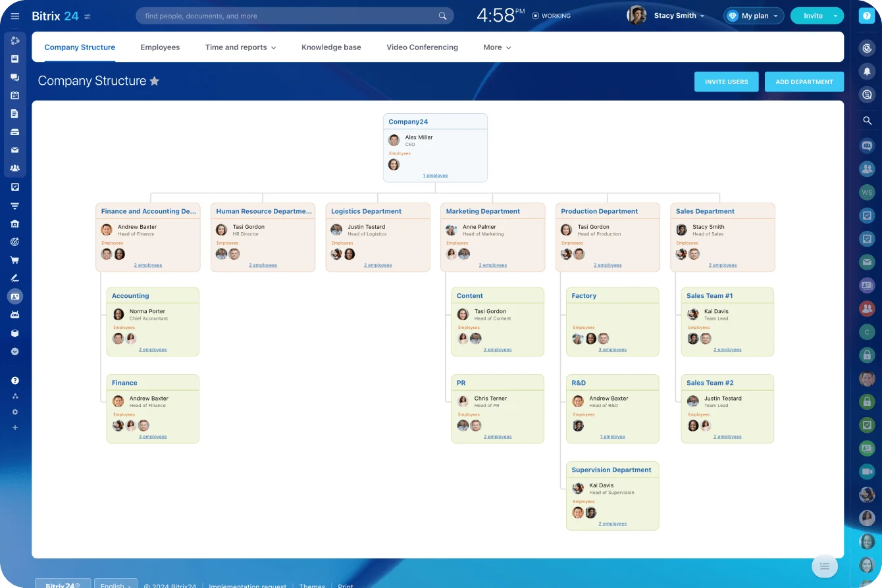Open the Calendar icon in left sidebar

[x=15, y=95]
